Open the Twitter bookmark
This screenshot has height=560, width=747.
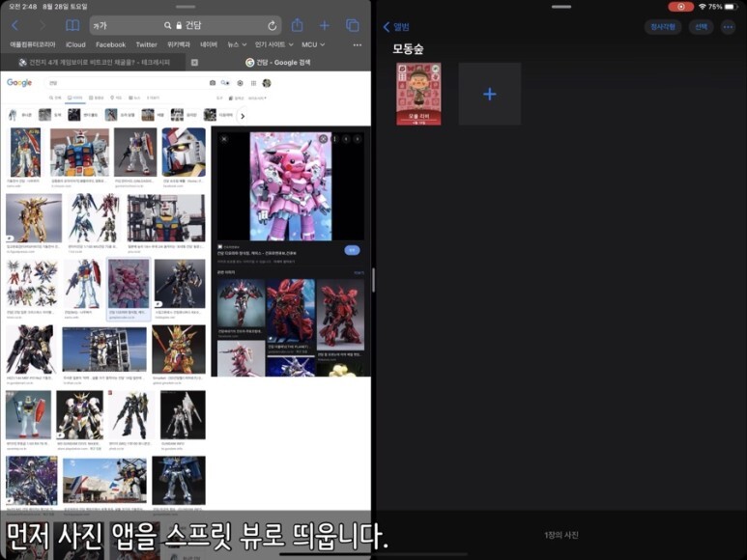(x=146, y=44)
